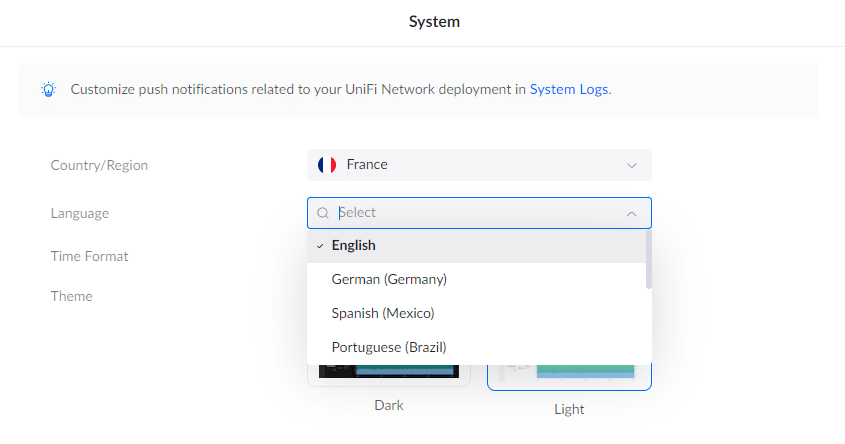Expand the Country/Region chevron arrow

pyautogui.click(x=631, y=165)
